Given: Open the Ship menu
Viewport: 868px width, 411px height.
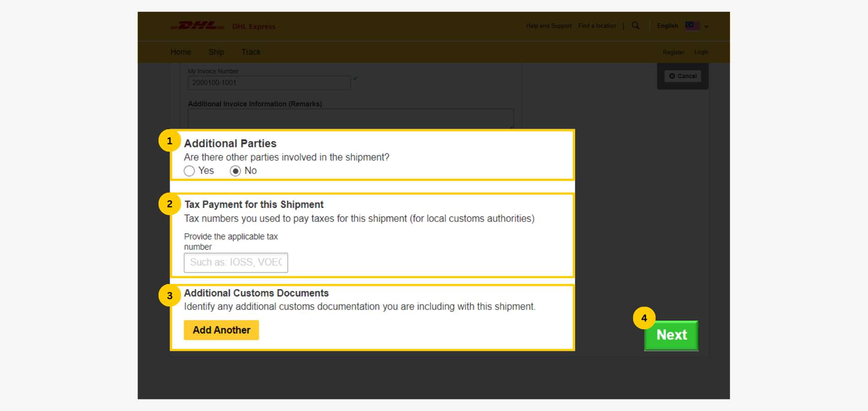Looking at the screenshot, I should 217,52.
